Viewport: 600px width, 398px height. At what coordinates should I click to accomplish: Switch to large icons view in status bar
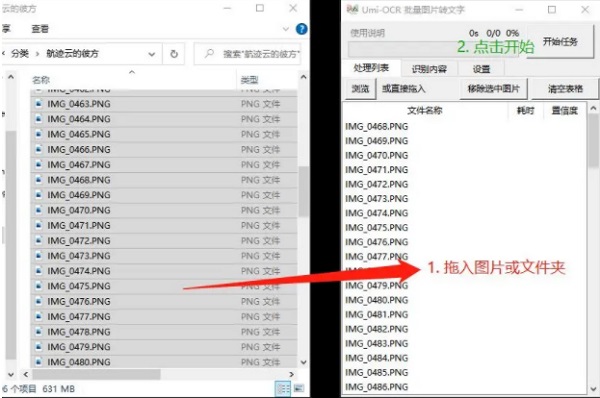[x=298, y=388]
